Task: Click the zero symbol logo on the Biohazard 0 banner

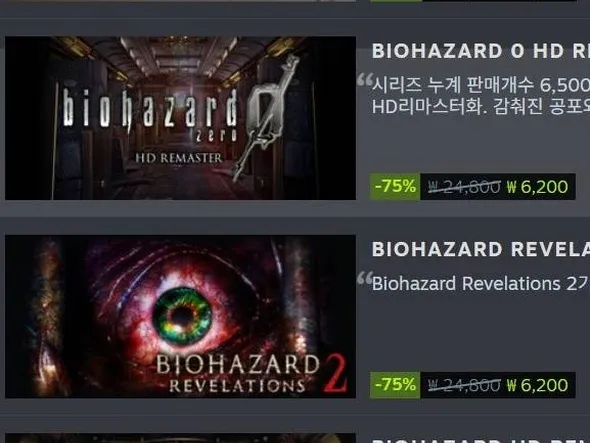Action: 267,113
